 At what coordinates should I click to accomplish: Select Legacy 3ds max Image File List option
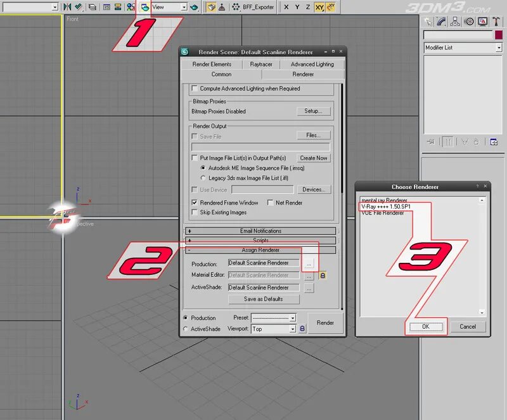pos(203,178)
